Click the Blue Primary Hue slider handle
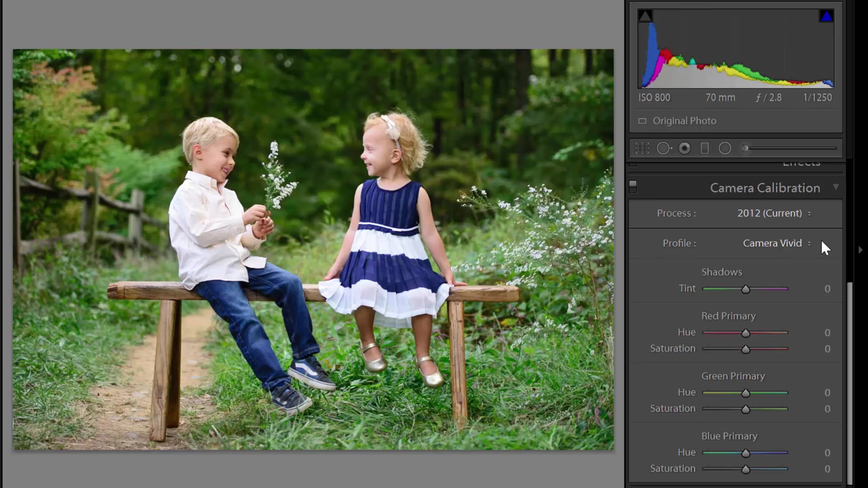The width and height of the screenshot is (868, 488). click(745, 453)
